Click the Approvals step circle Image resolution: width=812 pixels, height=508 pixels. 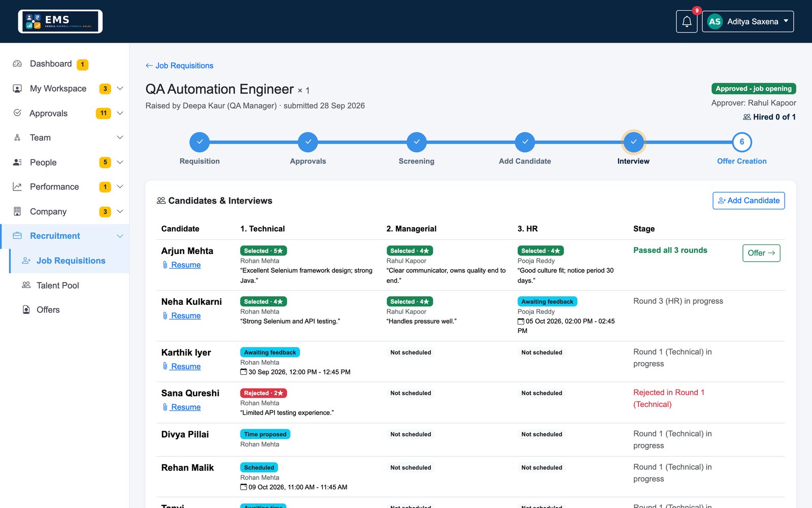tap(308, 142)
